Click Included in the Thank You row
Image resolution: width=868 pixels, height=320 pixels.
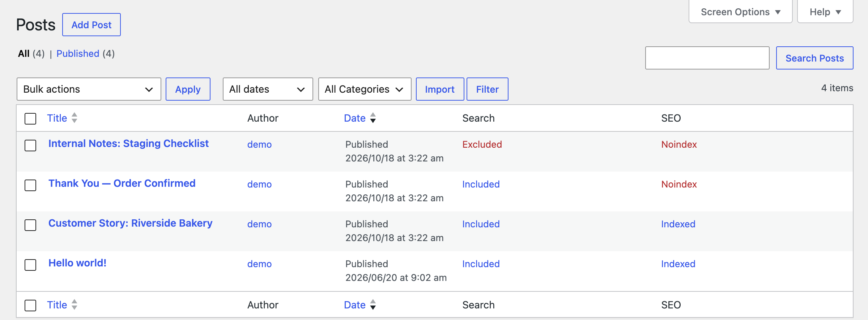coord(481,184)
